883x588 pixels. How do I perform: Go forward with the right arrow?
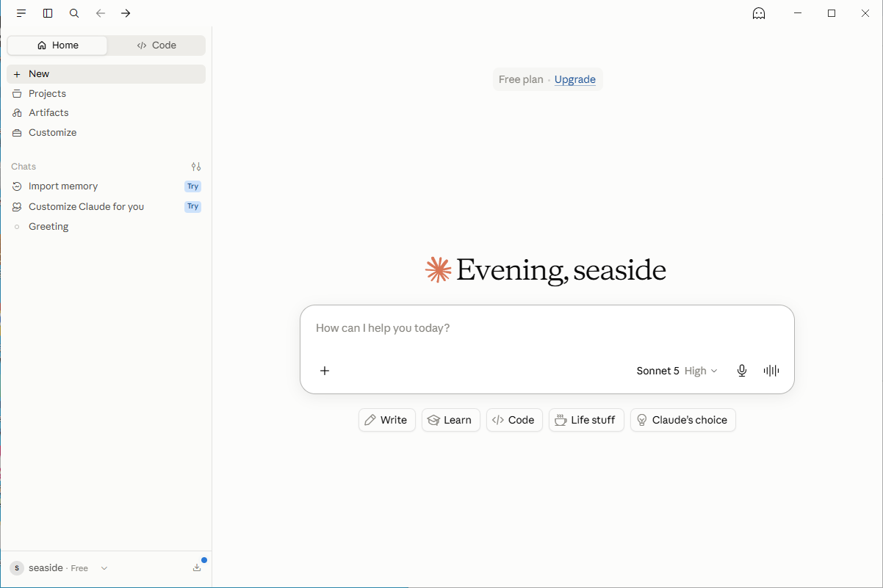pyautogui.click(x=126, y=13)
